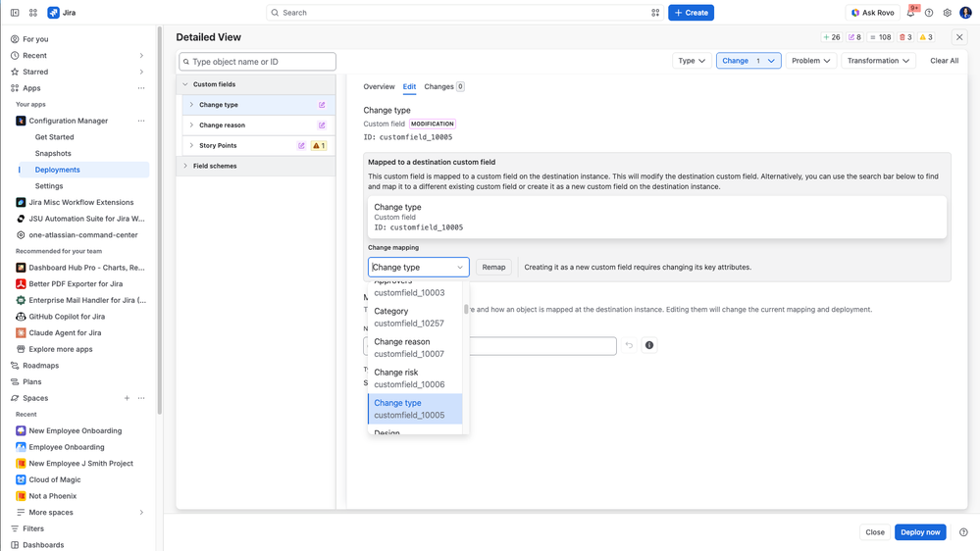Click the info icon beside the name field
This screenshot has width=980, height=551.
tap(649, 345)
